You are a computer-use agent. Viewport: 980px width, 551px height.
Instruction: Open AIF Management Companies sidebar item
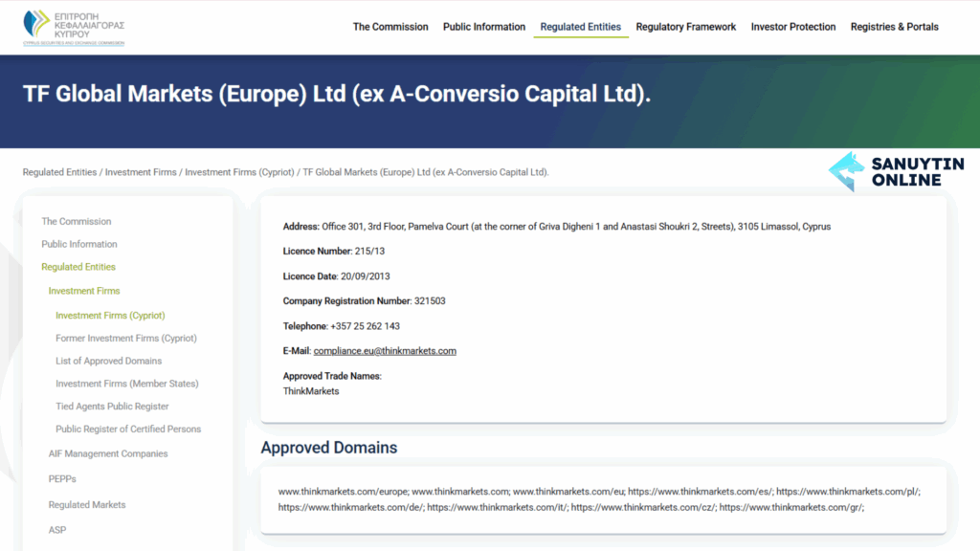click(108, 453)
